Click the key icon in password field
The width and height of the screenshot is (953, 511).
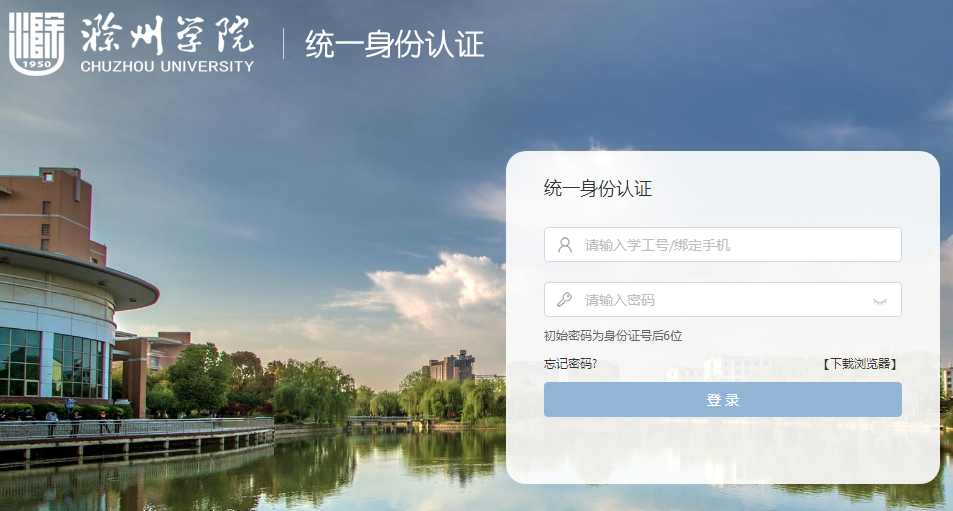coord(565,300)
